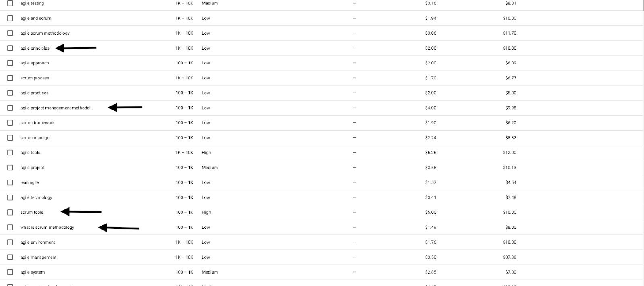Viewport: 644px width, 286px height.
Task: Select the lean agile checkbox
Action: tap(10, 182)
